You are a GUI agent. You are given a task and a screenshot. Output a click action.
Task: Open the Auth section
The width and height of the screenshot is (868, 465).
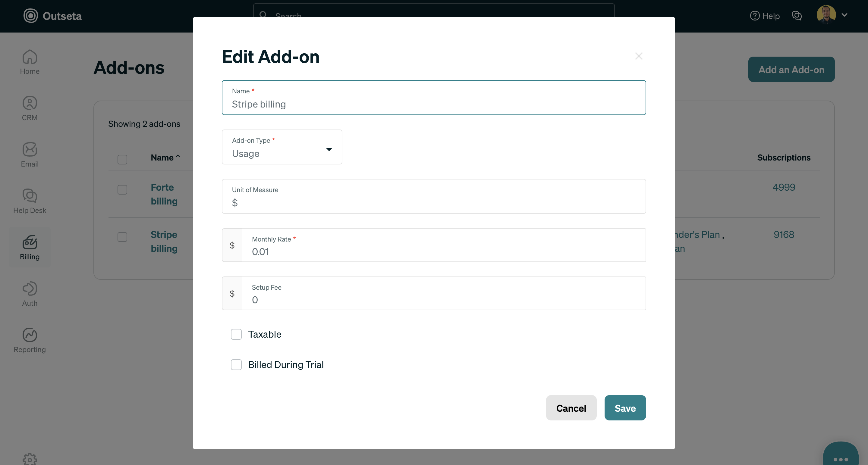coord(30,293)
